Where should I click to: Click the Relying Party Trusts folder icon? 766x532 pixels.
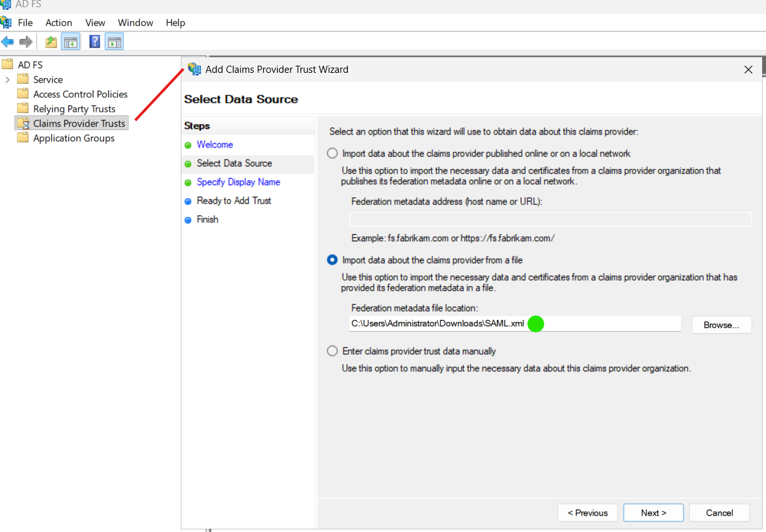pyautogui.click(x=23, y=108)
